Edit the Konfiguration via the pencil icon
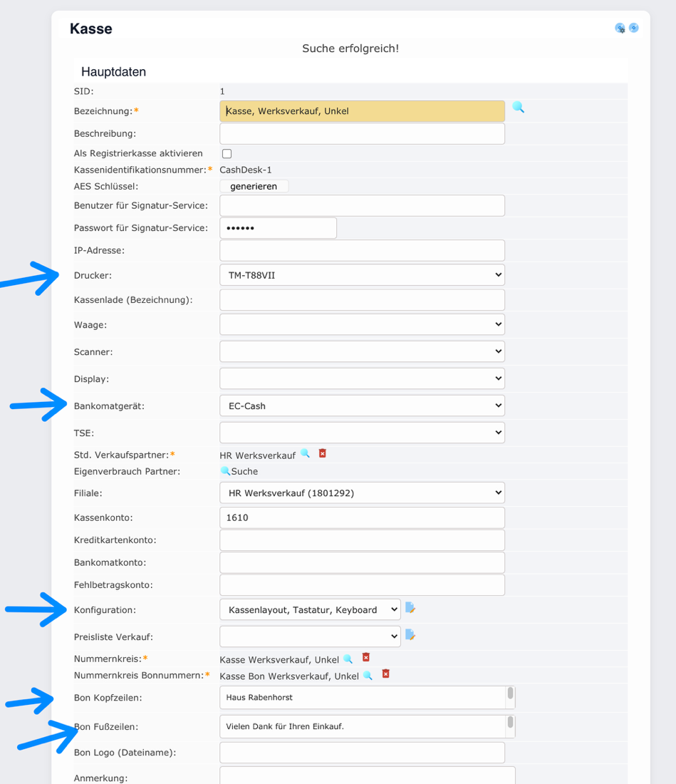Viewport: 676px width, 784px height. [411, 609]
